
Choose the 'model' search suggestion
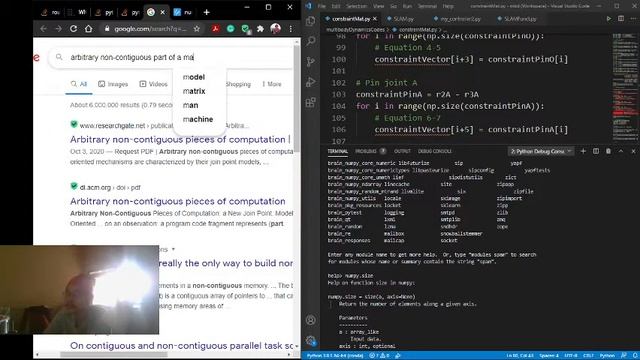(x=194, y=77)
